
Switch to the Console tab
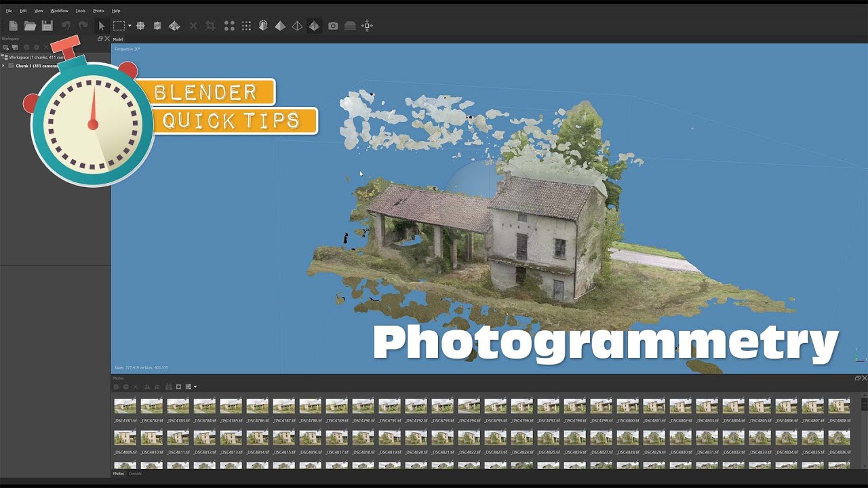[135, 473]
